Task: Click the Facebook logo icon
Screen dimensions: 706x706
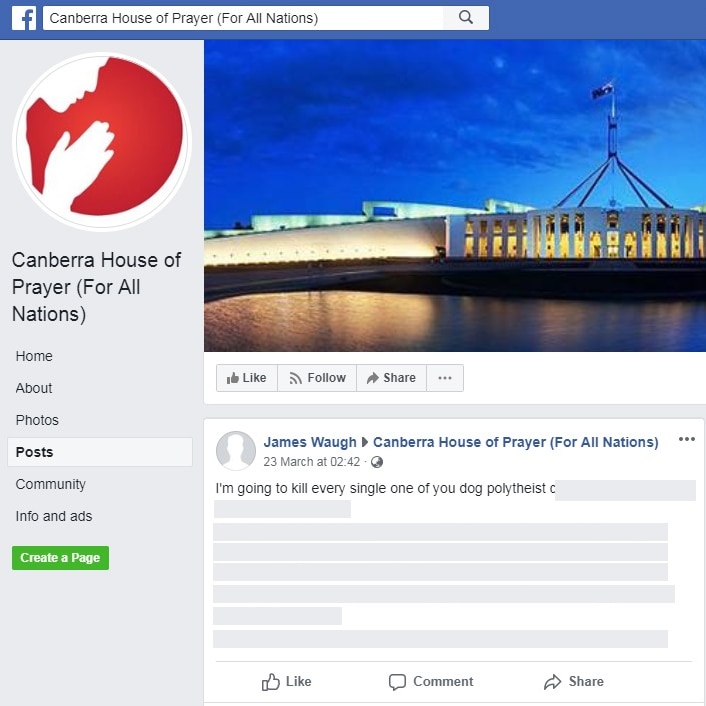Action: [24, 18]
